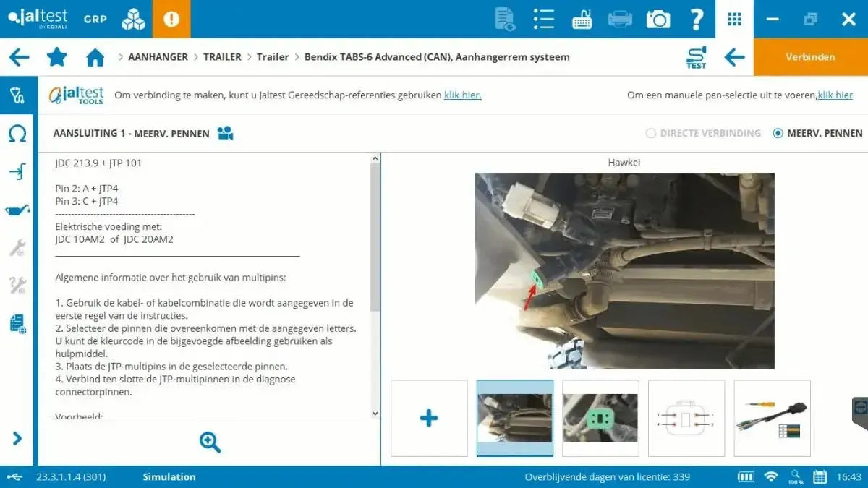Expand the sidebar with the chevron arrow
Image resolution: width=868 pixels, height=488 pixels.
point(16,439)
